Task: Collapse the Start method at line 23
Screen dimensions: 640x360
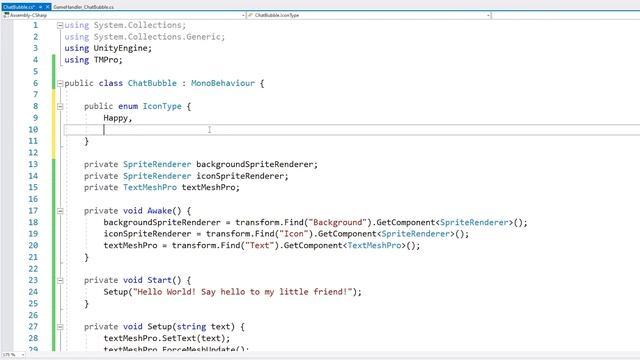Action: click(60, 280)
